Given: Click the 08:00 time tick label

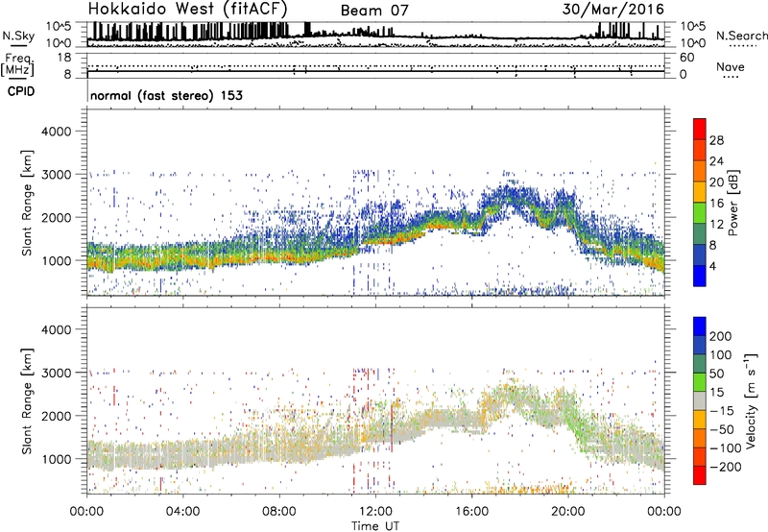Looking at the screenshot, I should coord(279,512).
